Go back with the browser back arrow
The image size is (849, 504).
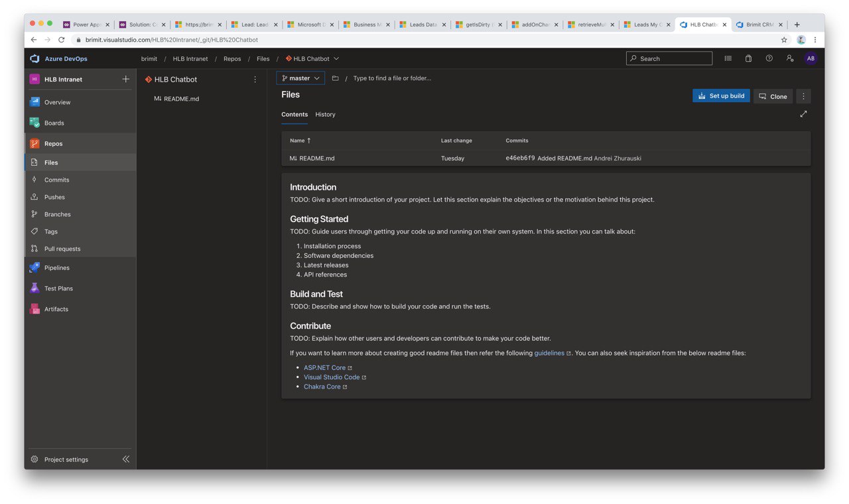34,40
